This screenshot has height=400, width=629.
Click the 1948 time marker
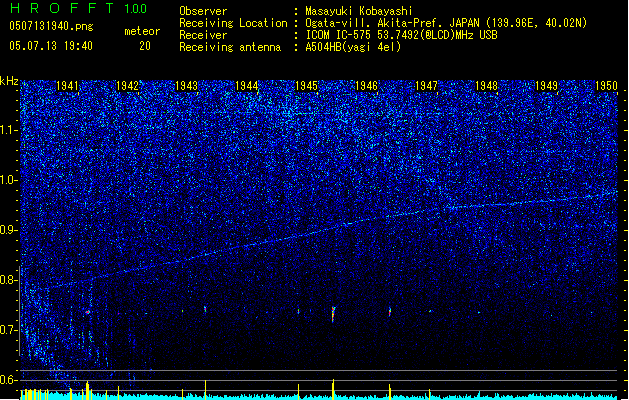pos(486,86)
